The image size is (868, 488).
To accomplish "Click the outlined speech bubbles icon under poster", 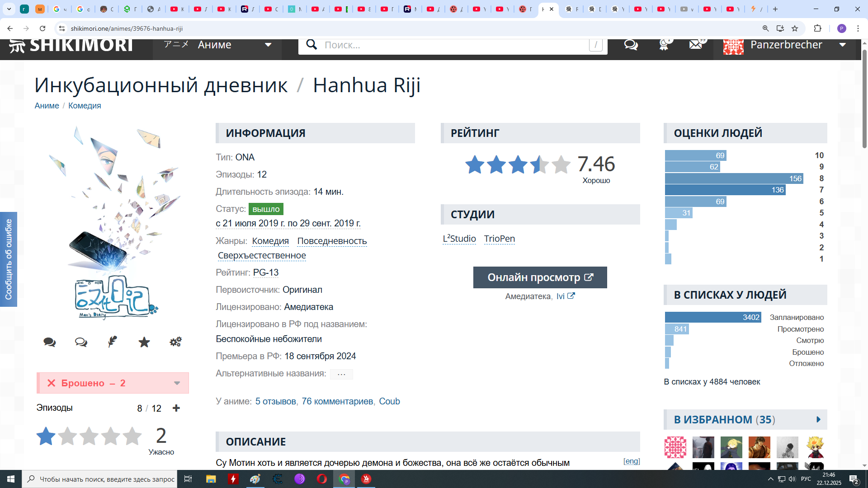I will [81, 342].
